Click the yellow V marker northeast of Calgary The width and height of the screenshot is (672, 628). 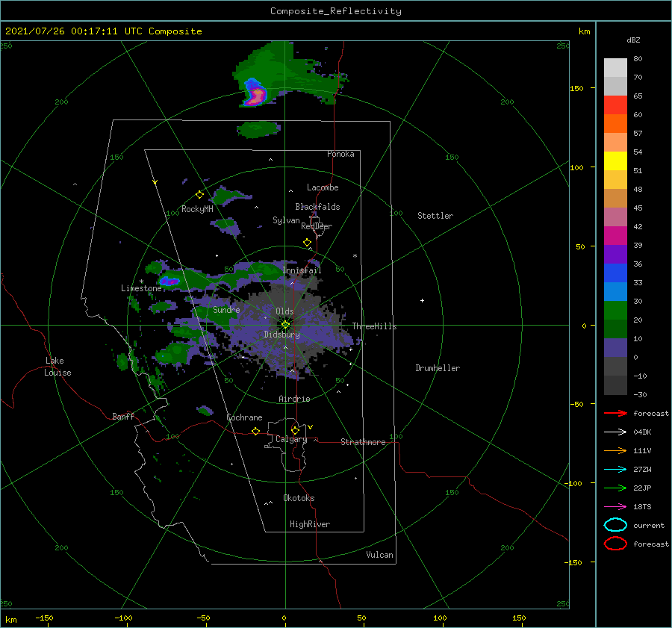(x=311, y=427)
